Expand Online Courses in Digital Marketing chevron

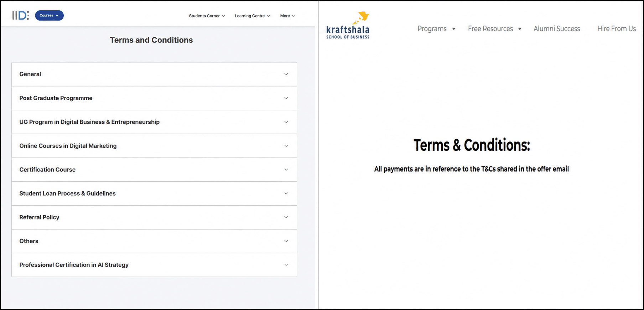(286, 146)
